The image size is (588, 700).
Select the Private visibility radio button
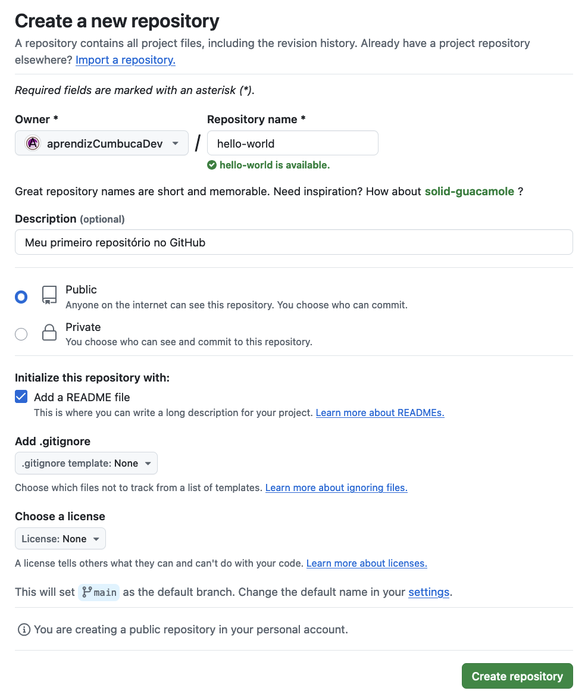click(21, 334)
